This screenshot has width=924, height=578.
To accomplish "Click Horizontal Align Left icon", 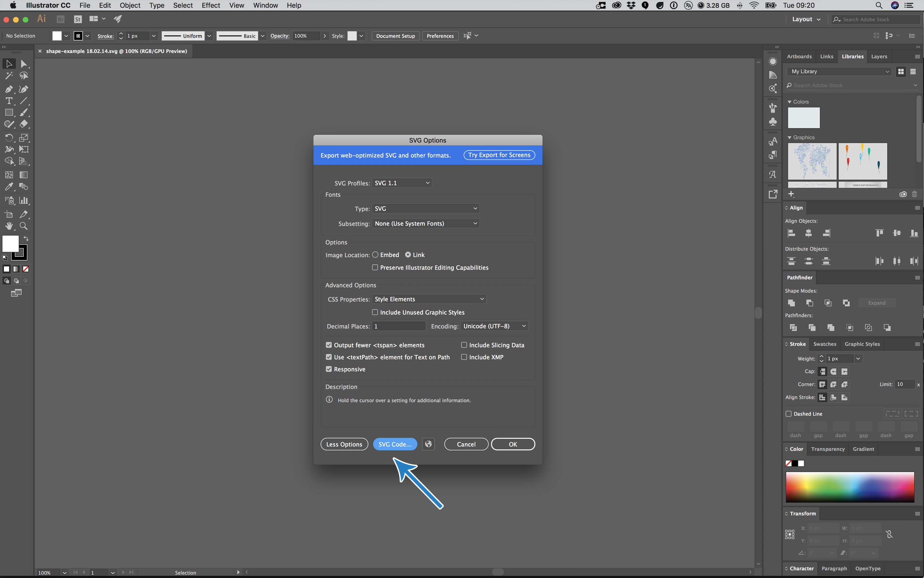I will (x=791, y=233).
